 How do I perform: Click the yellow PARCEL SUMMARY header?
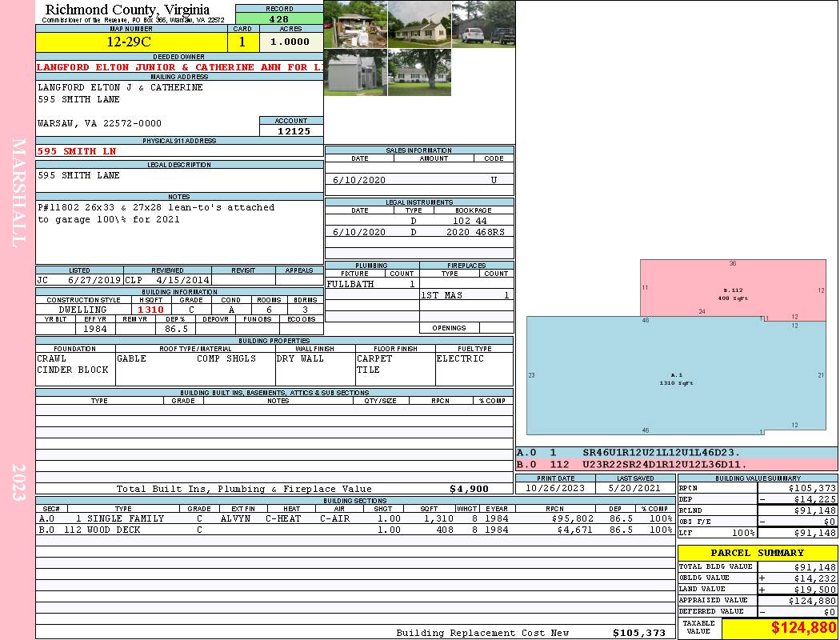click(757, 553)
